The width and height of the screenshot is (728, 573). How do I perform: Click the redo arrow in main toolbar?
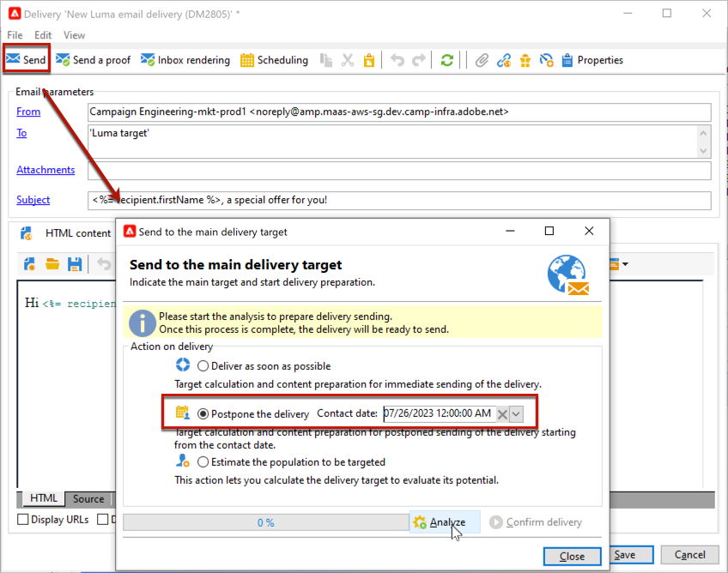click(x=419, y=60)
